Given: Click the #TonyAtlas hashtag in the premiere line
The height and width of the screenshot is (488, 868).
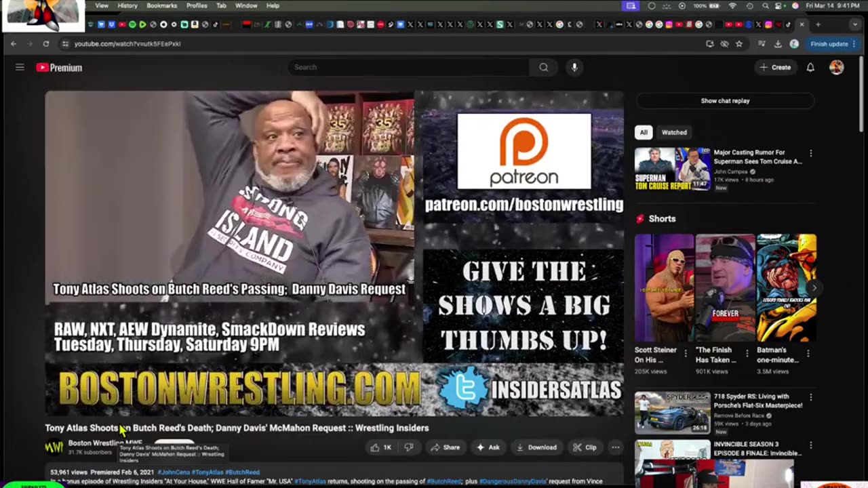Looking at the screenshot, I should pyautogui.click(x=207, y=472).
